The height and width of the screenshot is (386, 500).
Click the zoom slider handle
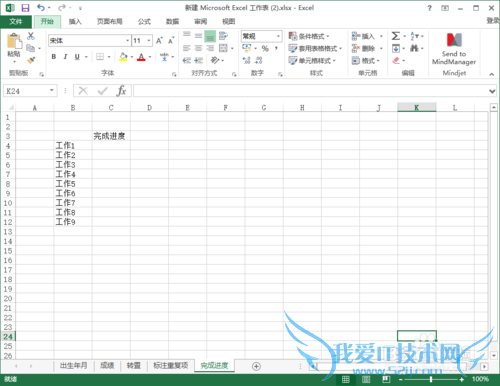click(431, 379)
